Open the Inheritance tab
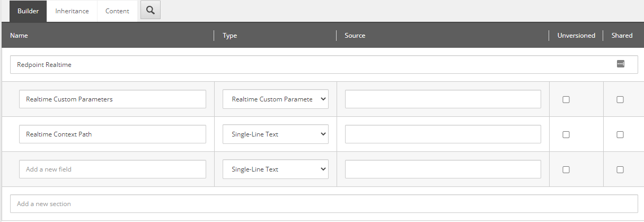Viewport: 644px width, 222px height. pos(72,11)
